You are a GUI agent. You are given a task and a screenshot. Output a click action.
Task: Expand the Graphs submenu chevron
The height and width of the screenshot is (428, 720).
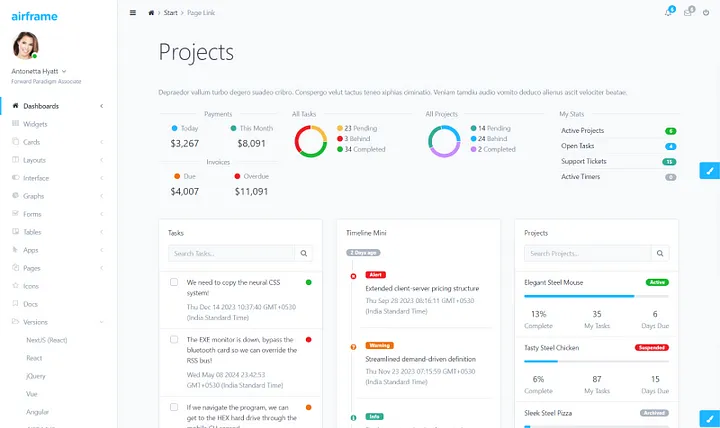coord(101,196)
